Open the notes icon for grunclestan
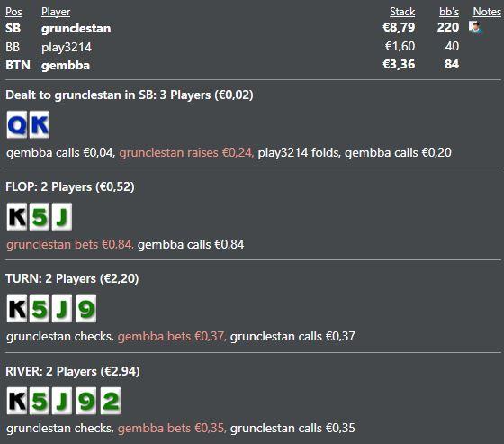504x444 pixels. tap(475, 27)
